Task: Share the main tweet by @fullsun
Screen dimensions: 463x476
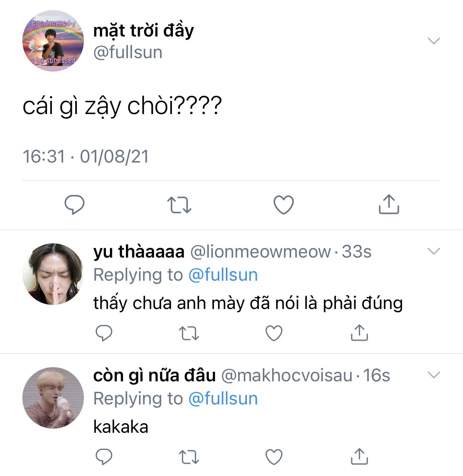Action: (x=389, y=204)
